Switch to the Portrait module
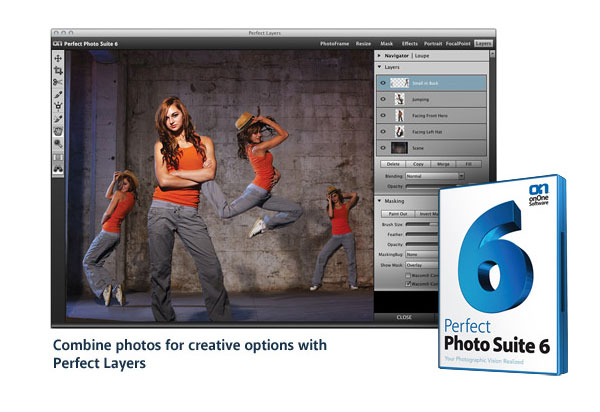The width and height of the screenshot is (600, 412). [x=433, y=44]
